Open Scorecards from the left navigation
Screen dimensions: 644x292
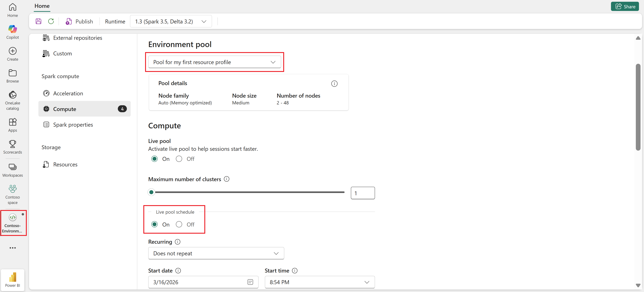coord(13,147)
